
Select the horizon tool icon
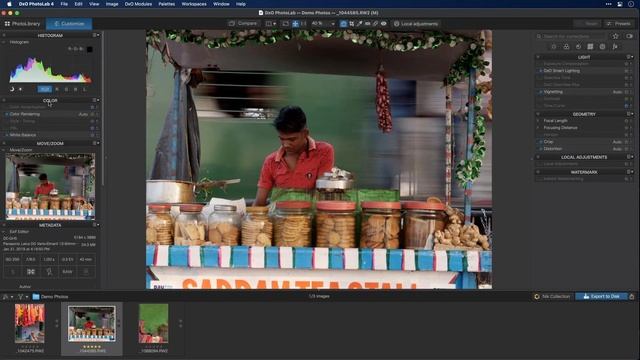[367, 24]
